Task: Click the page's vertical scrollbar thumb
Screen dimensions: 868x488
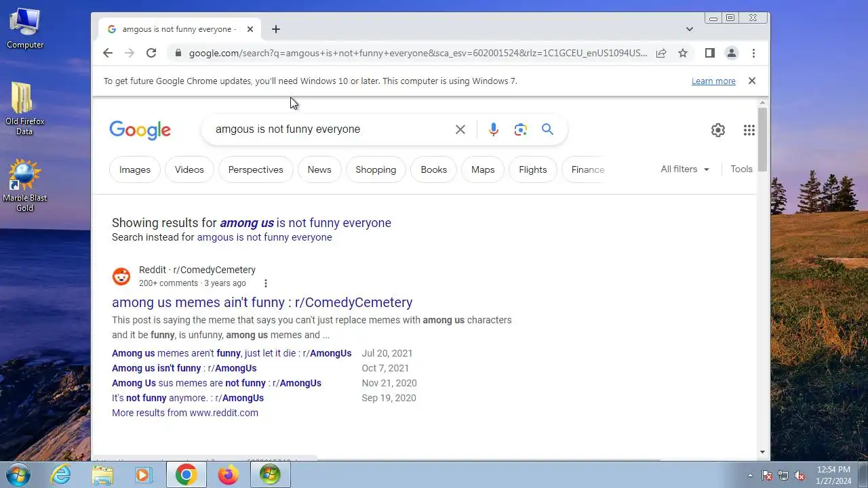Action: (763, 139)
